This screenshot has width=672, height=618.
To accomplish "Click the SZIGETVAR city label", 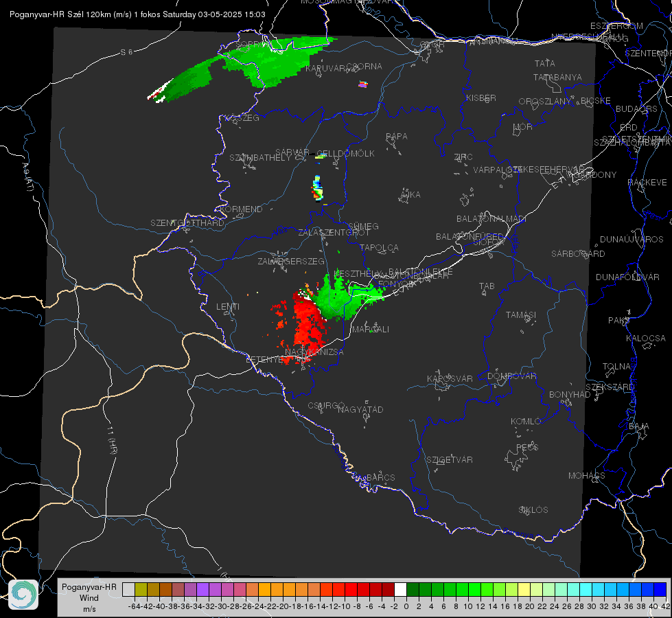I will (x=450, y=460).
